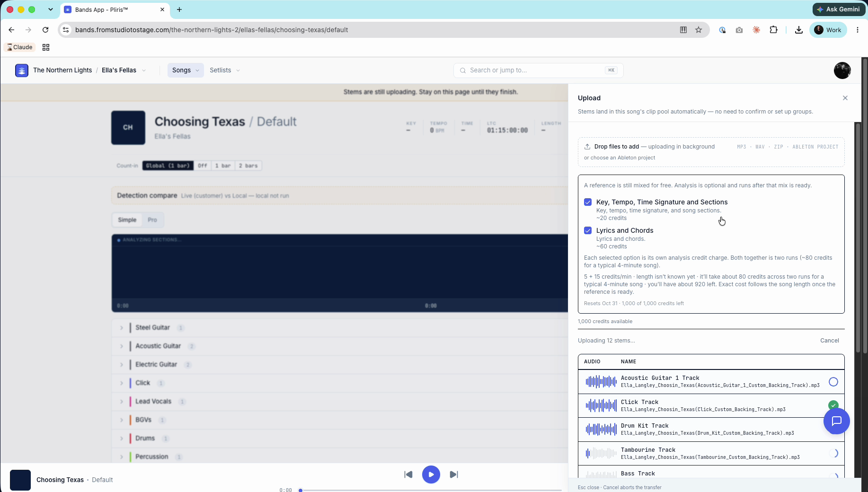Image resolution: width=868 pixels, height=492 pixels.
Task: Switch to Simple view
Action: (x=127, y=220)
